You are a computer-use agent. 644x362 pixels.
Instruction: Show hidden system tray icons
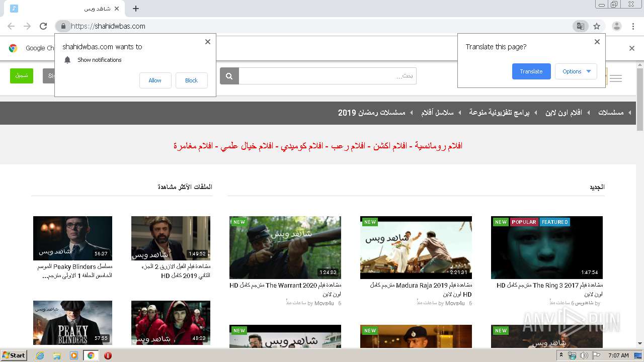562,355
